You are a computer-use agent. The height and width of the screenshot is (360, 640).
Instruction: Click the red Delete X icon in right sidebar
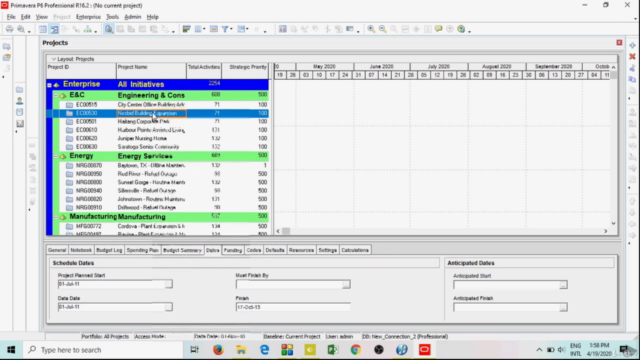[x=632, y=56]
